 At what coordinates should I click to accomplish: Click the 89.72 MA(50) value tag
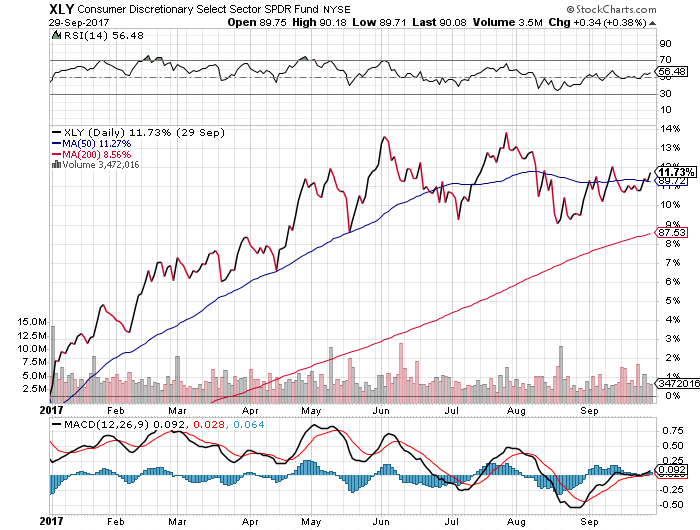click(x=672, y=181)
